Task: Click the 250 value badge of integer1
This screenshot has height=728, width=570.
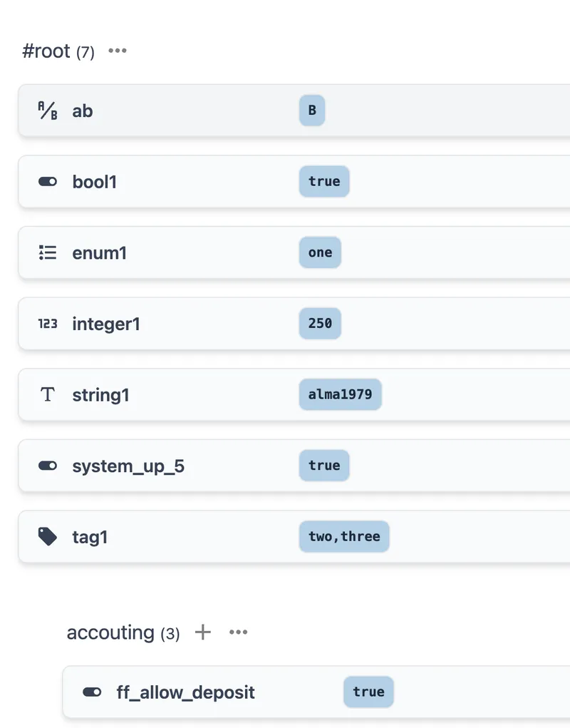Action: (x=320, y=324)
